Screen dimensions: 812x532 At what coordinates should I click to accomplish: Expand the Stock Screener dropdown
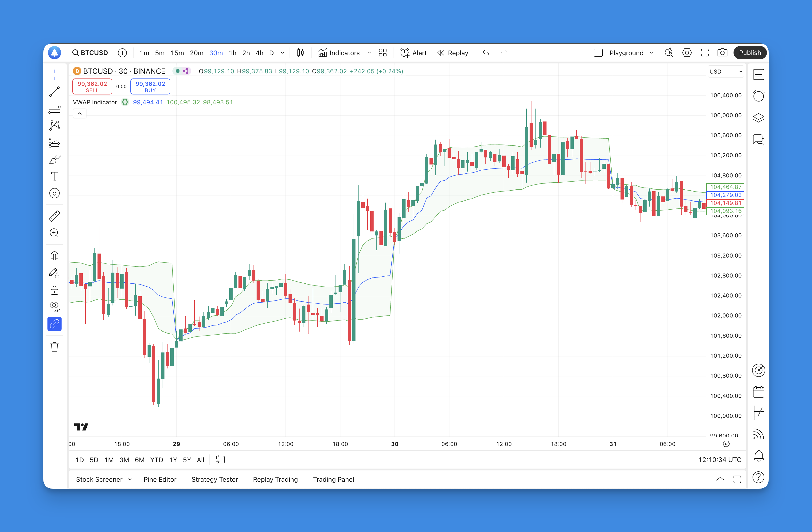pyautogui.click(x=130, y=479)
